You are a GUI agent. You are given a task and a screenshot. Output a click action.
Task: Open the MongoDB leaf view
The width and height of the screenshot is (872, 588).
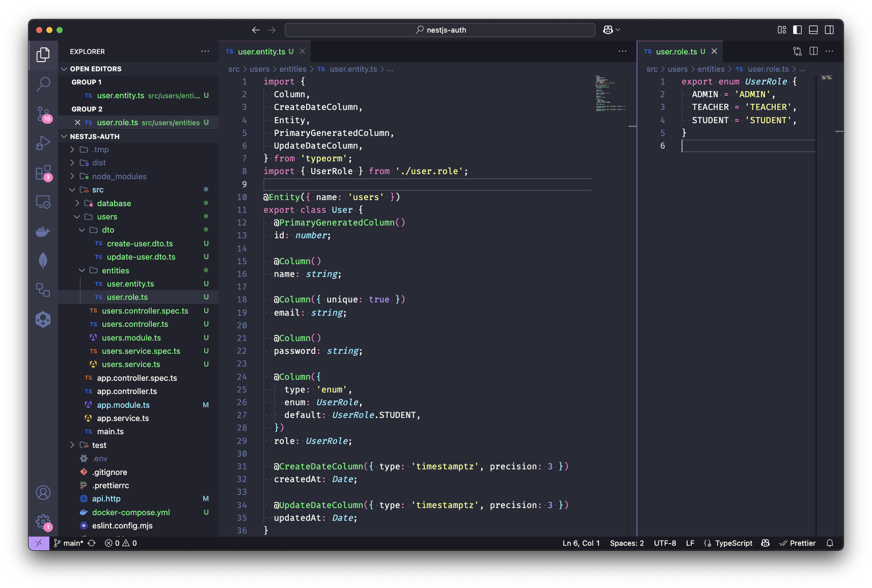coord(43,261)
